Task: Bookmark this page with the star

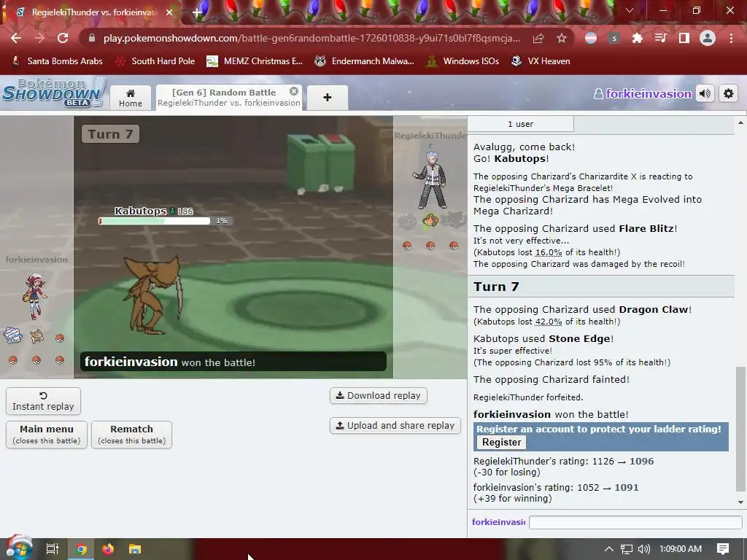Action: click(562, 38)
